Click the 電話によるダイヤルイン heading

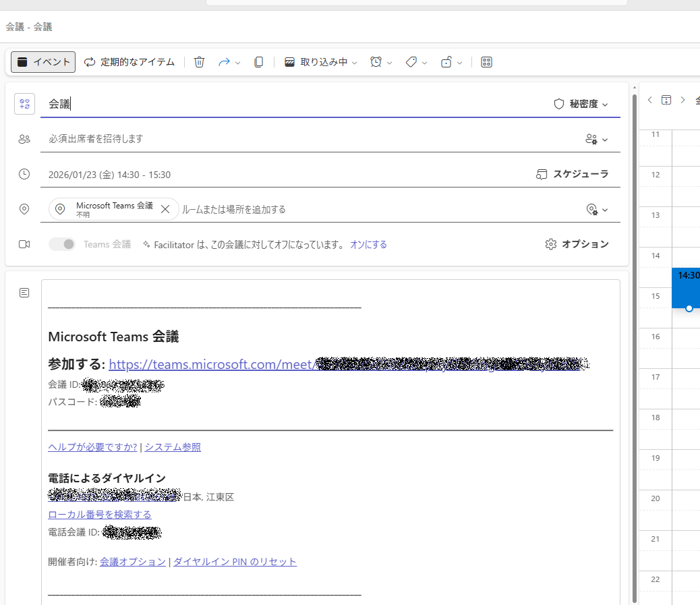pos(107,478)
